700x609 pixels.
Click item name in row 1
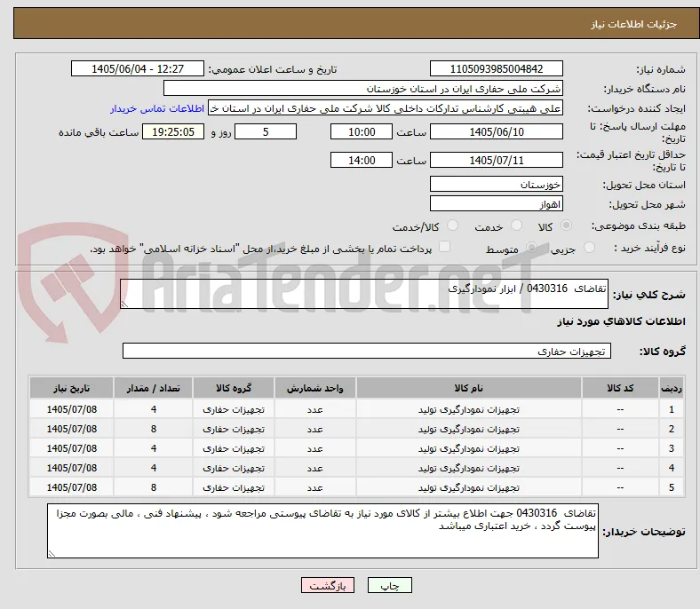click(469, 409)
